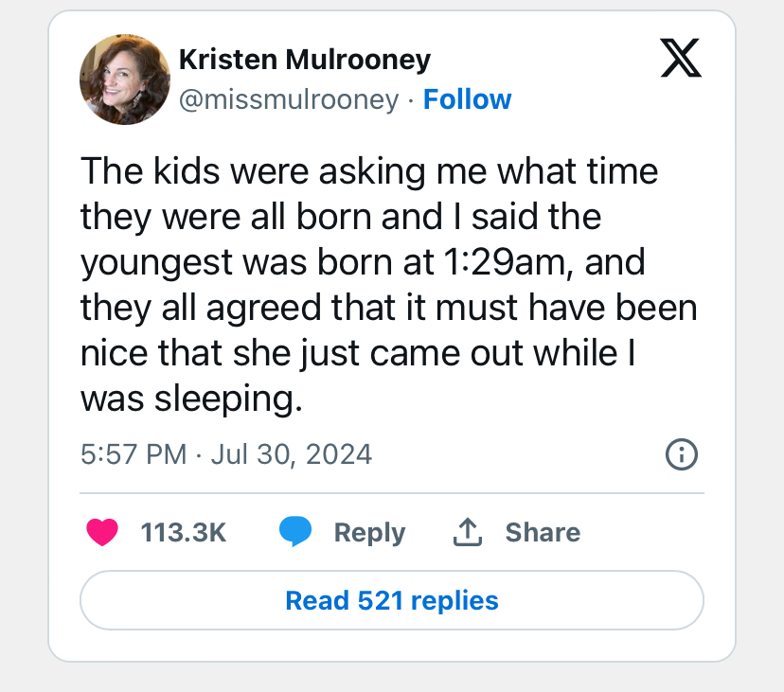
Task: Like the tweet with the heart icon
Action: coord(102,533)
